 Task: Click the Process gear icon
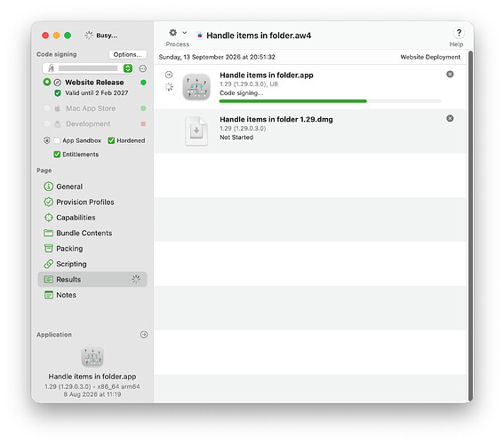coord(173,33)
